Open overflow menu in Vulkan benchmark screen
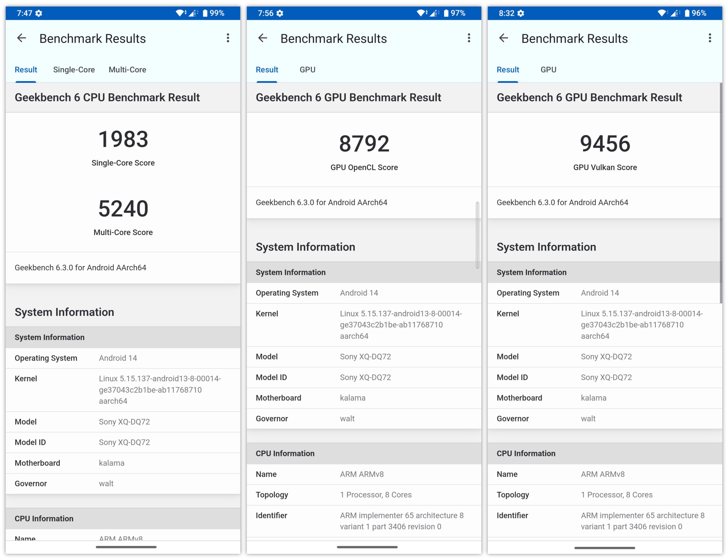The width and height of the screenshot is (728, 560). click(x=710, y=38)
